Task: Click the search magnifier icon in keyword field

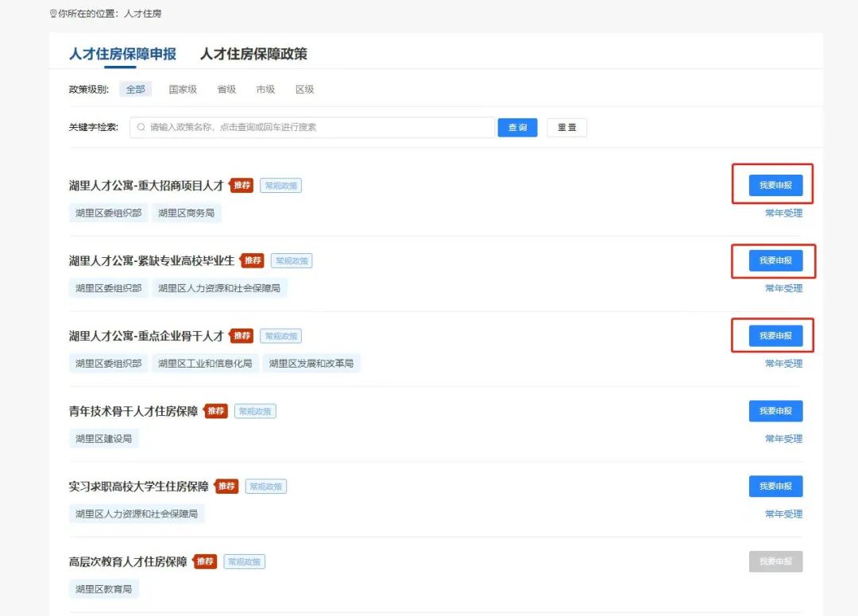Action: click(141, 127)
